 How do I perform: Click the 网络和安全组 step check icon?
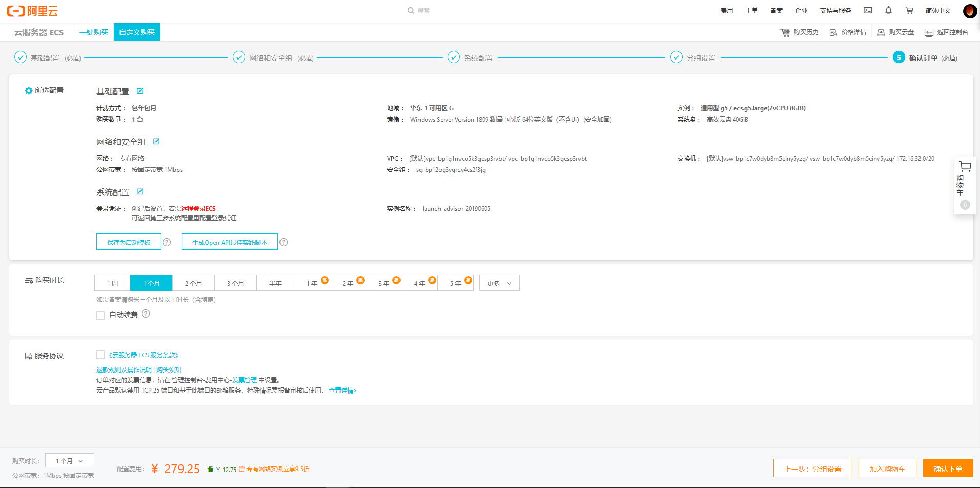[x=239, y=57]
